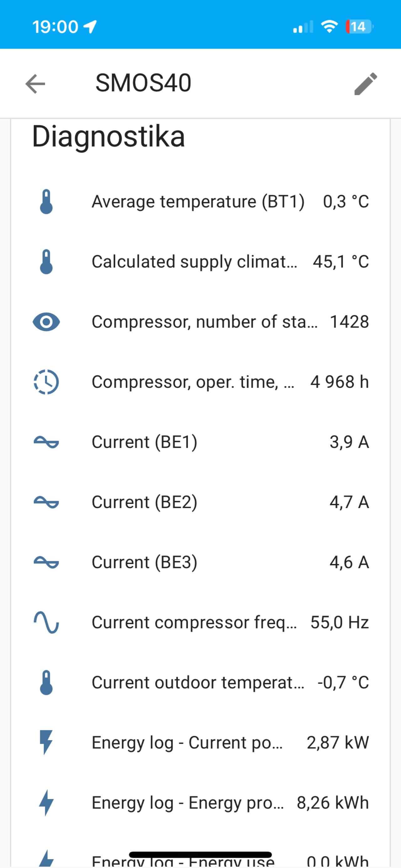Tap the sine wave icon for compressor frequency
Screen dimensions: 401x868
click(x=46, y=622)
